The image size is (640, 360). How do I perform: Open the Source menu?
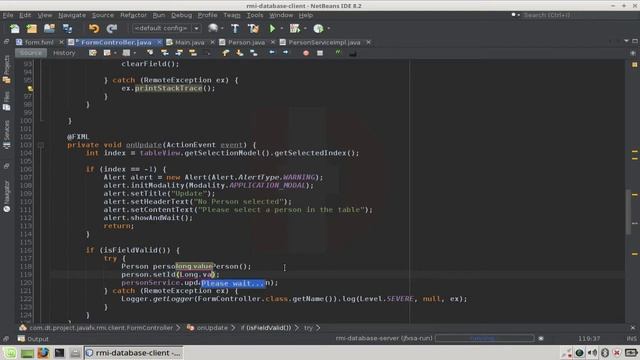(x=102, y=15)
